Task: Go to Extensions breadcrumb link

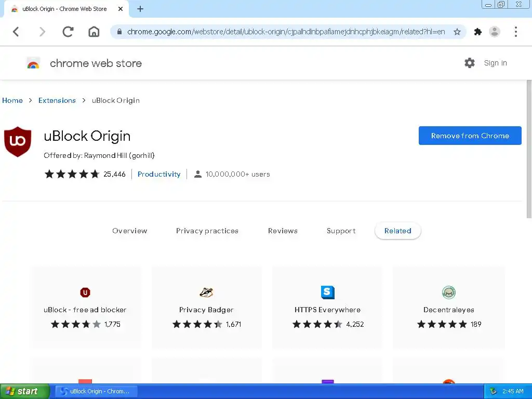Action: pos(57,100)
